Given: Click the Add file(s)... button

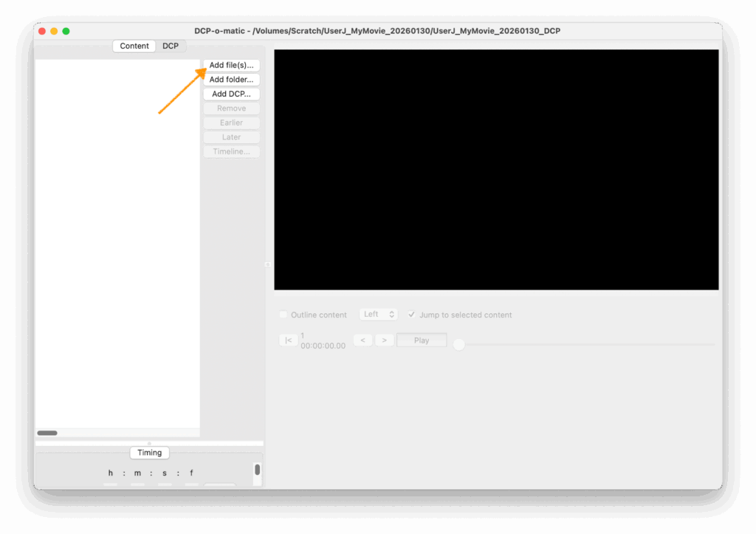Looking at the screenshot, I should [x=231, y=65].
